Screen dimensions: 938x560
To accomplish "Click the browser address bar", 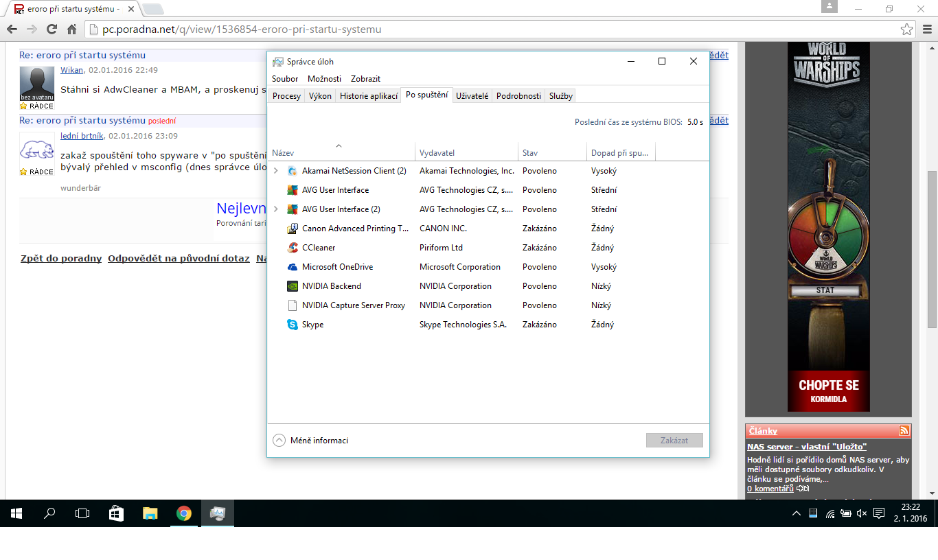I will [x=481, y=30].
